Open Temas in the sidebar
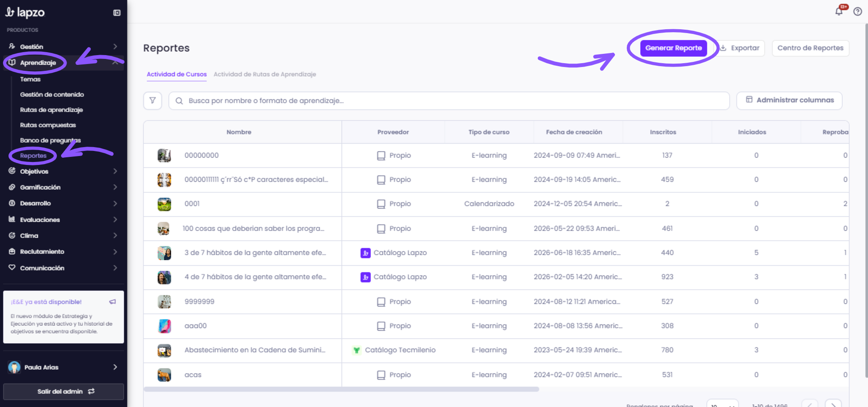The image size is (868, 407). (31, 79)
